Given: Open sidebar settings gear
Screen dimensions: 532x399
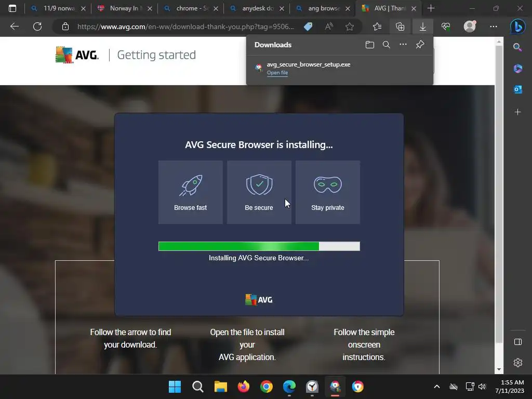Looking at the screenshot, I should point(518,363).
